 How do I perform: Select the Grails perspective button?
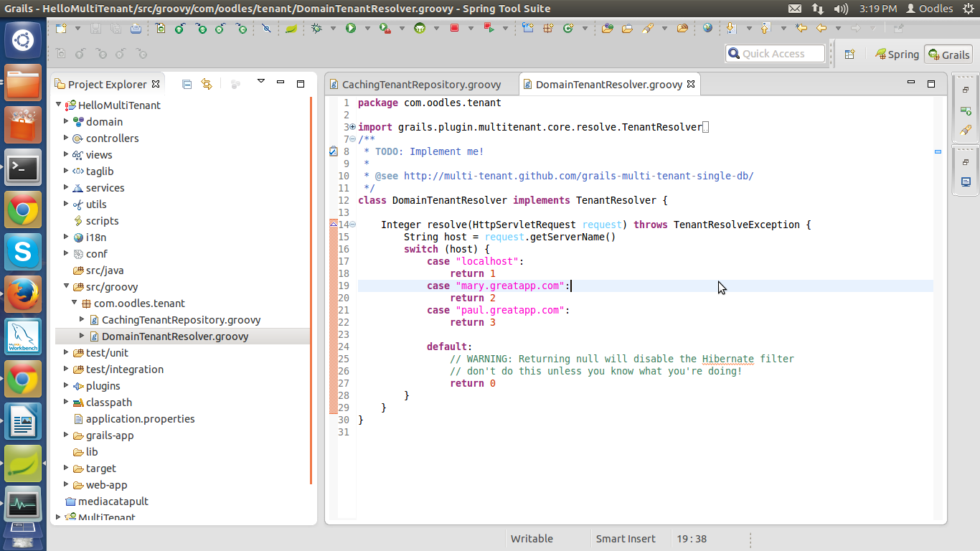click(948, 55)
